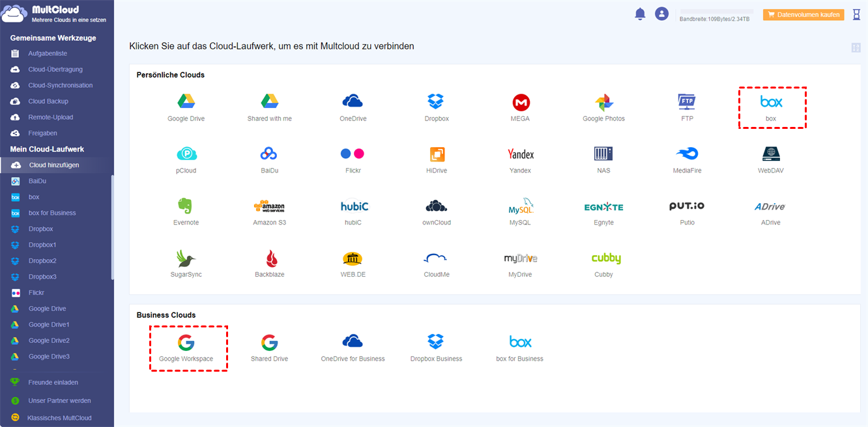Screen dimensions: 868x427
Task: Open the notifications bell icon
Action: [x=640, y=14]
